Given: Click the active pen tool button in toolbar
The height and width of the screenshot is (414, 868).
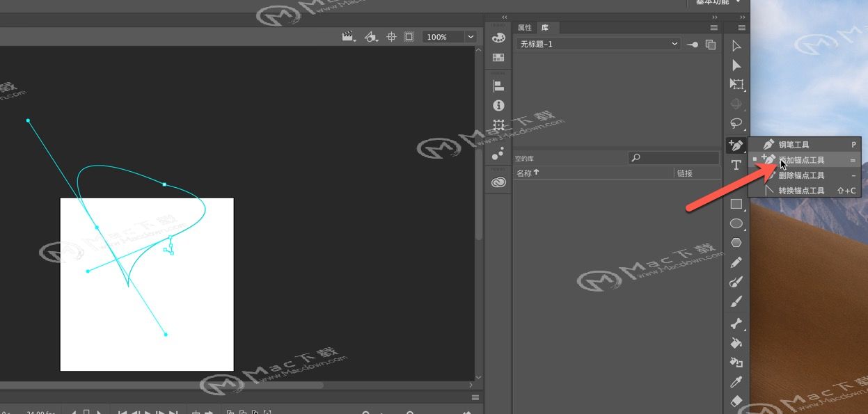Looking at the screenshot, I should [x=736, y=145].
